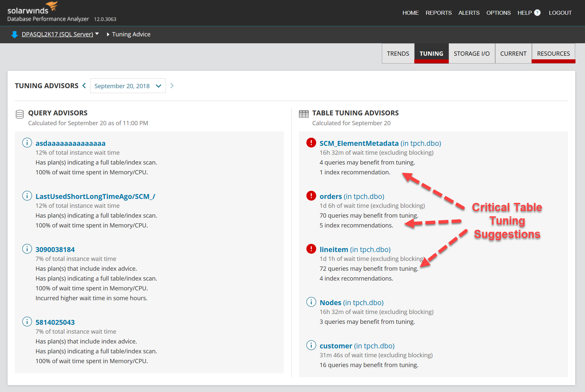
Task: Click info icon beside LastUsedShortLongTimeAgo/SCM_/
Action: click(27, 196)
